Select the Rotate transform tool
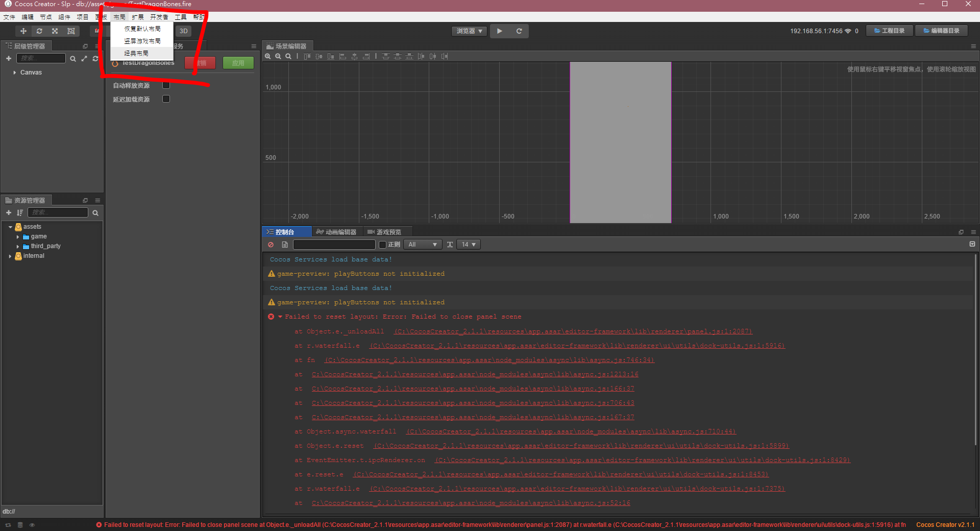 tap(39, 31)
